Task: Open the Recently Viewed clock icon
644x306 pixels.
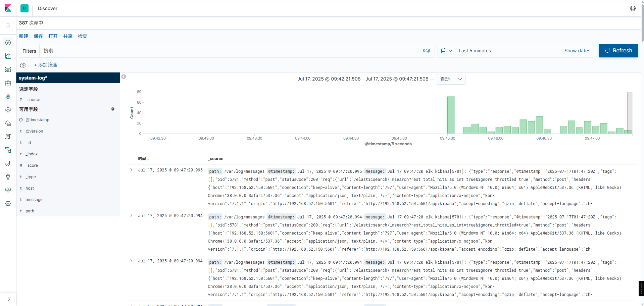Action: tap(8, 25)
